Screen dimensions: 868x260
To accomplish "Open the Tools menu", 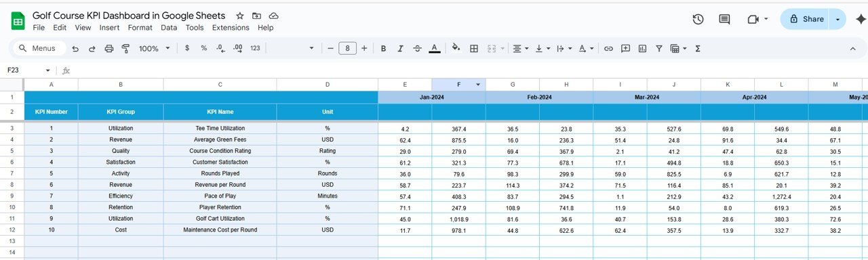I will pyautogui.click(x=195, y=28).
